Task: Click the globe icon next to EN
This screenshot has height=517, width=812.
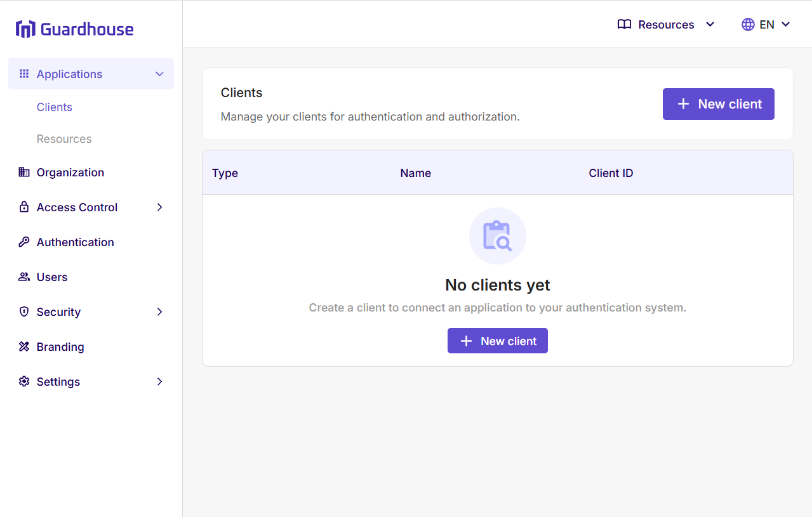Action: coord(747,24)
